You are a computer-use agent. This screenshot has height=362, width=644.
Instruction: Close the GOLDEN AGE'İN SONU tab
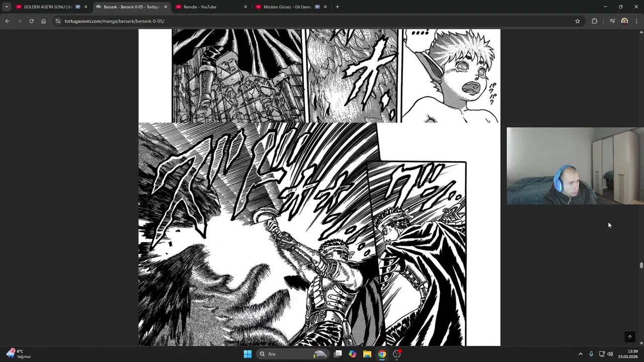pos(86,7)
